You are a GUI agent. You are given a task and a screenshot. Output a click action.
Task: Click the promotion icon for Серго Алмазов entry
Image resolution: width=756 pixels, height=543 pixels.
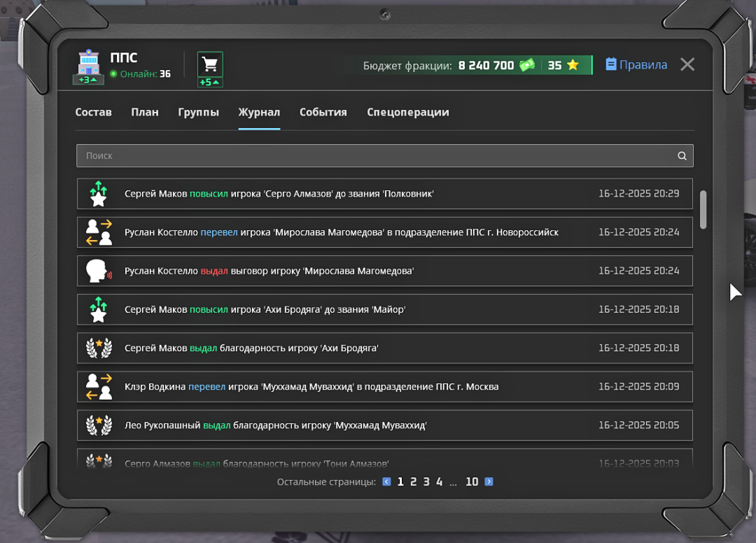(99, 194)
